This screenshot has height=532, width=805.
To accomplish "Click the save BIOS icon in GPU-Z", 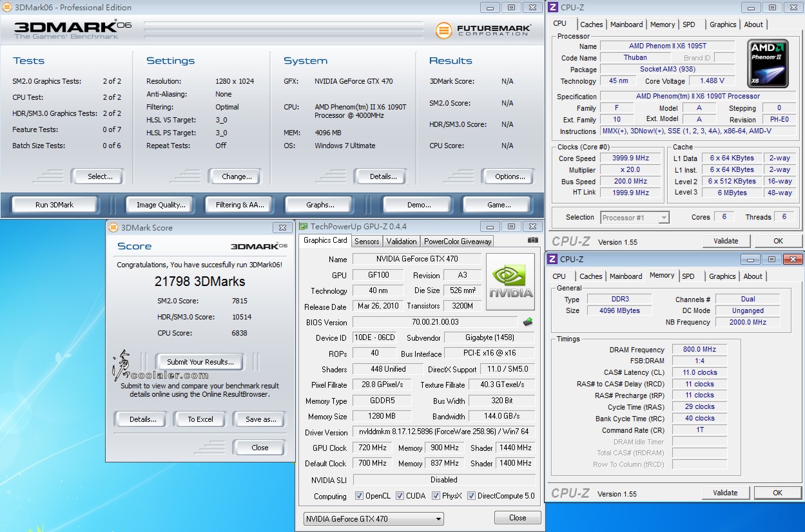I will pyautogui.click(x=528, y=322).
